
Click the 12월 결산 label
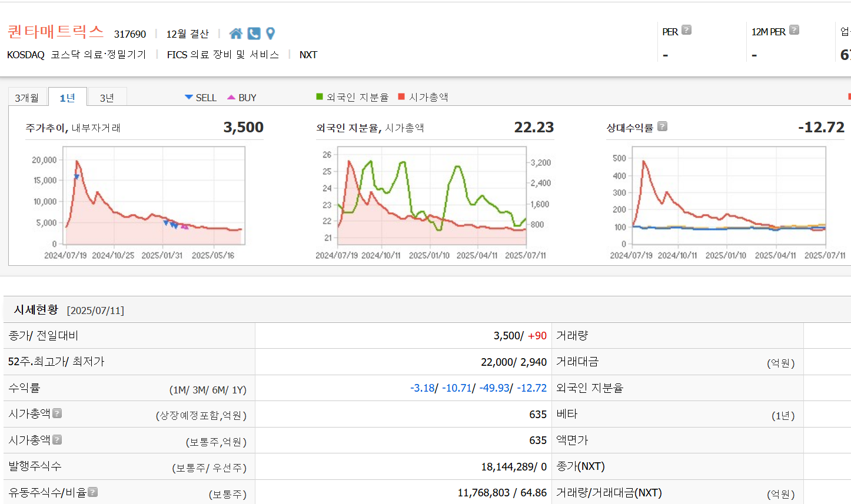(x=187, y=34)
